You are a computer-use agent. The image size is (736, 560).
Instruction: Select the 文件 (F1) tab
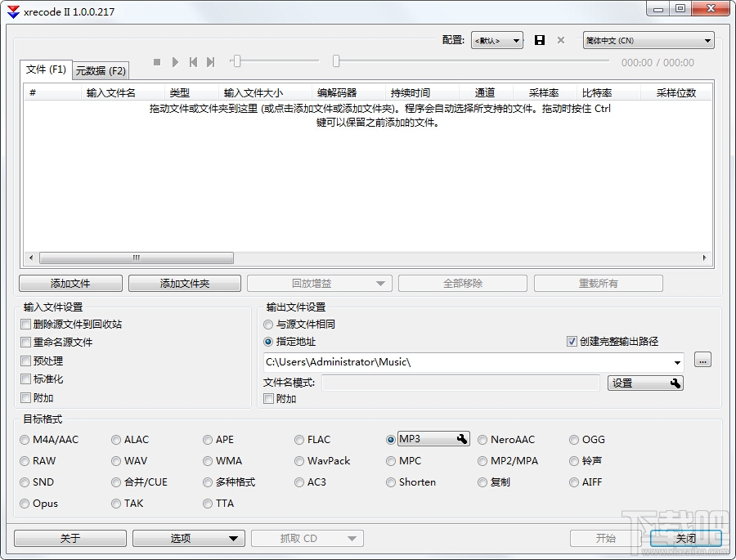tap(46, 70)
